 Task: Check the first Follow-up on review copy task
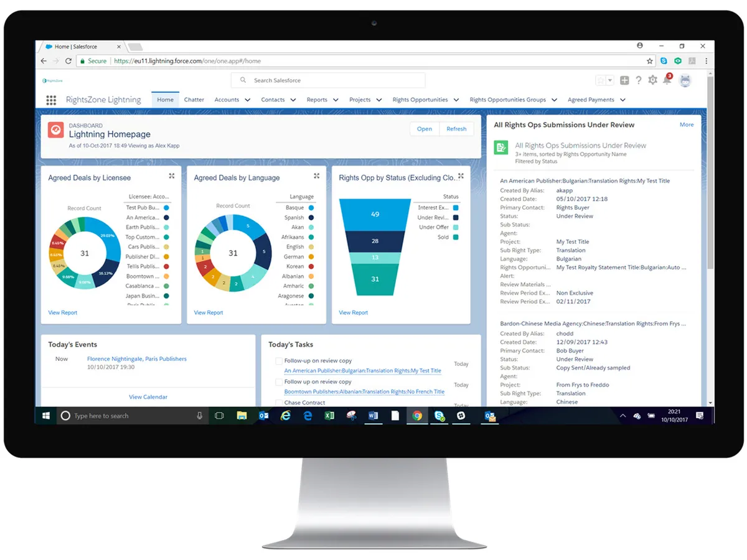tap(278, 361)
